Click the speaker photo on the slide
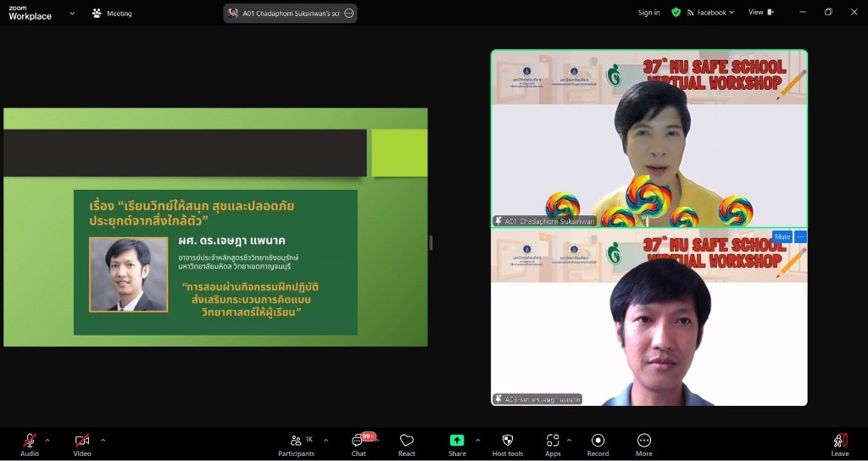Image resolution: width=868 pixels, height=461 pixels. click(x=129, y=275)
